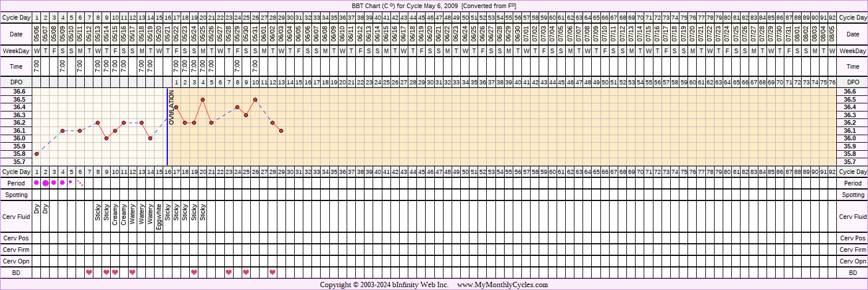
Task: Select the 36.5 temperature point on cycle day 26
Action: click(x=255, y=99)
